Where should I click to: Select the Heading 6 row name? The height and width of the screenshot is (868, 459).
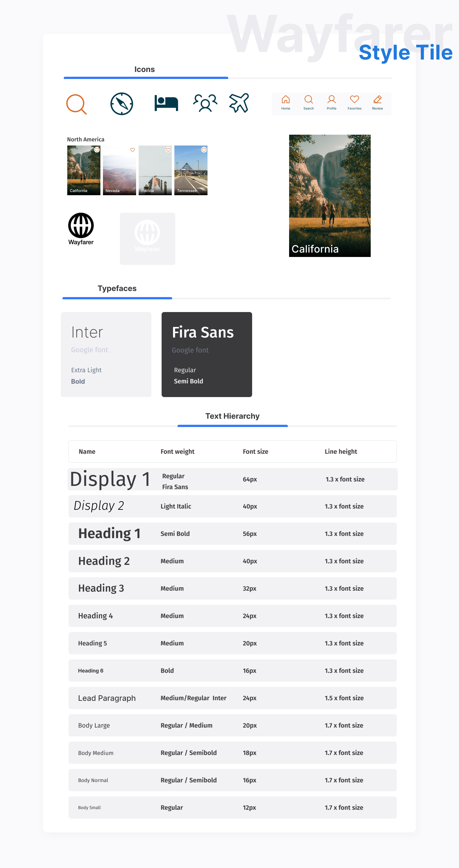tap(91, 671)
